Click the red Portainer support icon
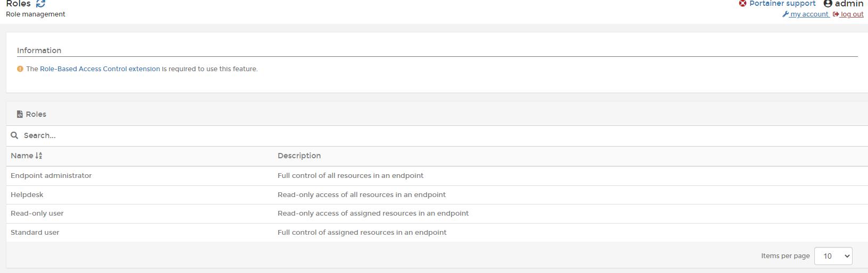Image resolution: width=868 pixels, height=273 pixels. 742,3
